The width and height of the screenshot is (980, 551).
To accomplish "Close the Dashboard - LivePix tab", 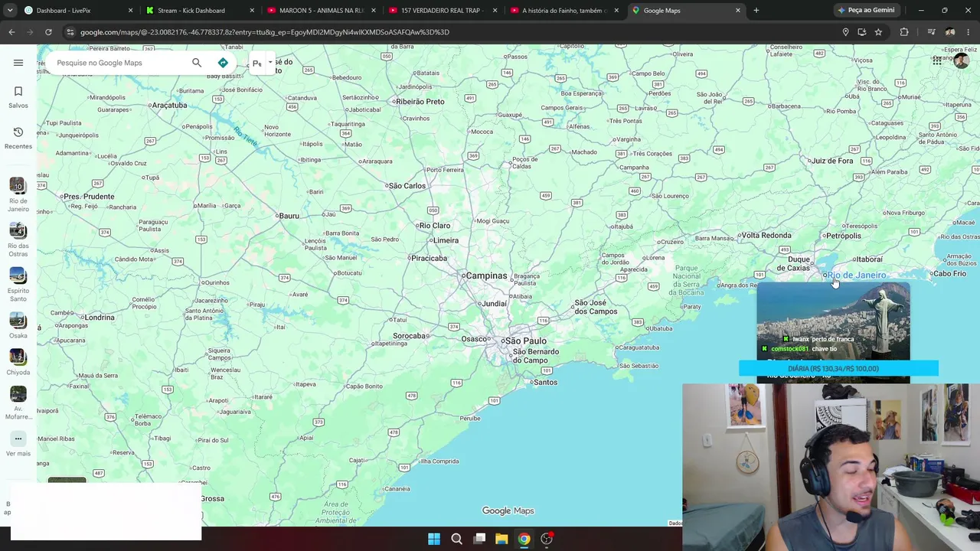I will 130,11.
